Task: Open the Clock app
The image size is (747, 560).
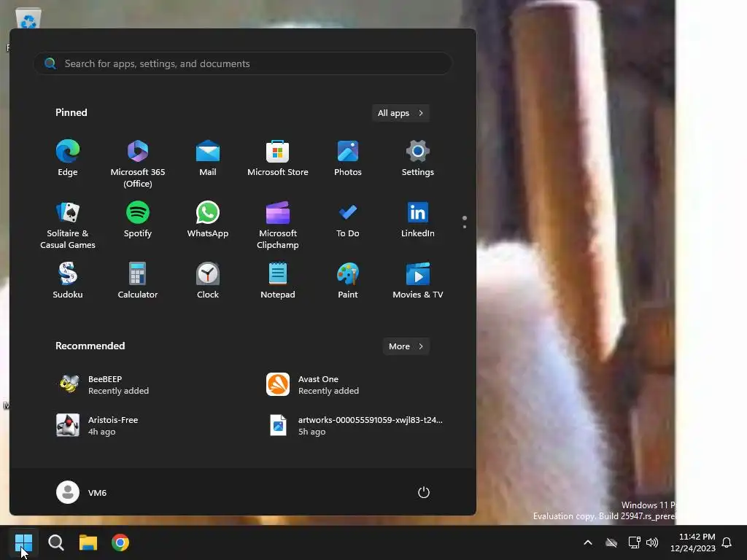Action: coord(208,281)
